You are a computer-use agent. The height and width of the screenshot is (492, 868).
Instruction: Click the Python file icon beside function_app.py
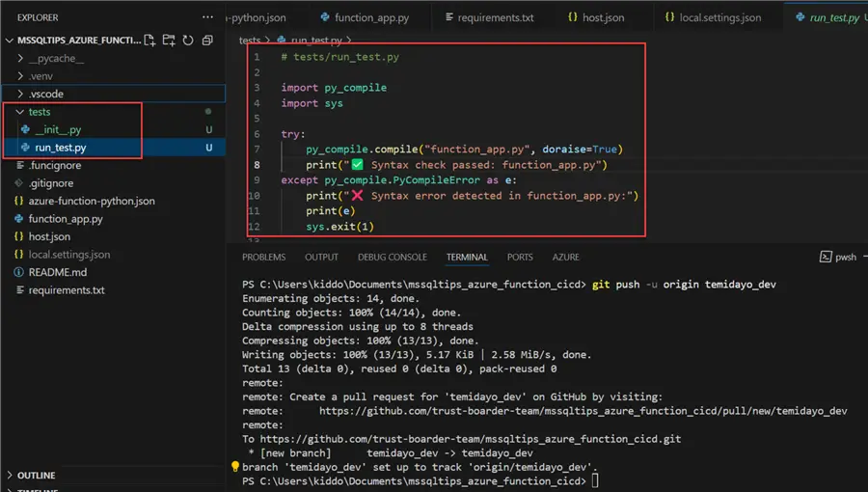(19, 219)
